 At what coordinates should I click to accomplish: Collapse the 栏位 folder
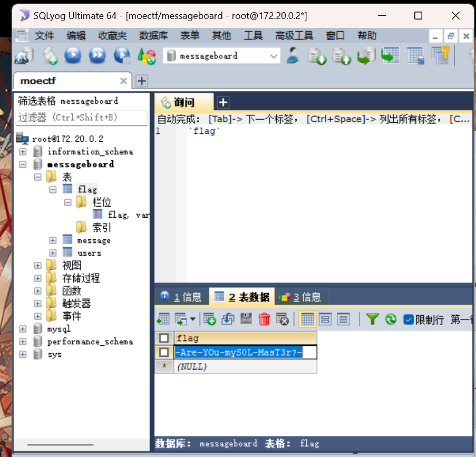pyautogui.click(x=67, y=202)
